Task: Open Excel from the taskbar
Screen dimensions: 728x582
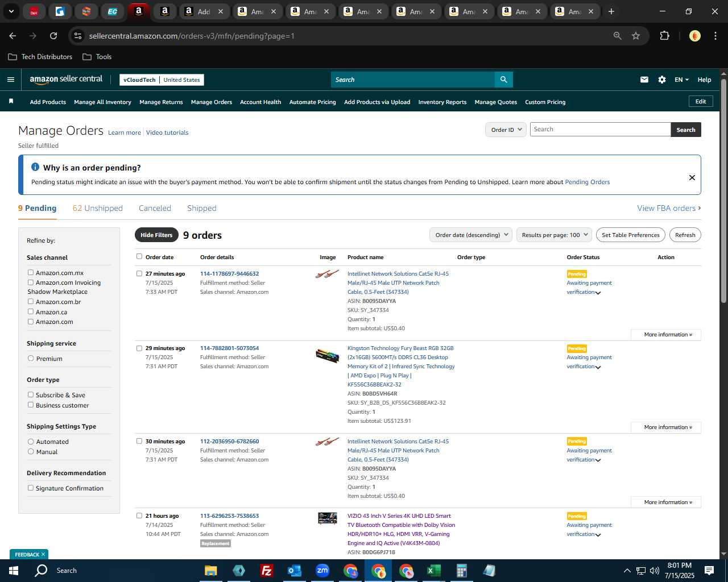Action: tap(433, 571)
